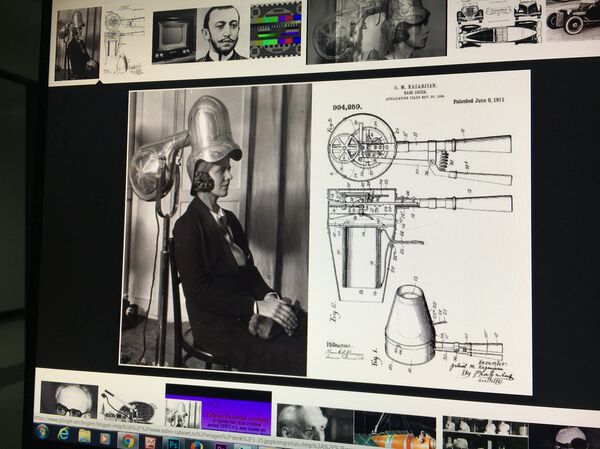
Task: Open File Explorer folder icon in taskbar
Action: click(x=85, y=437)
